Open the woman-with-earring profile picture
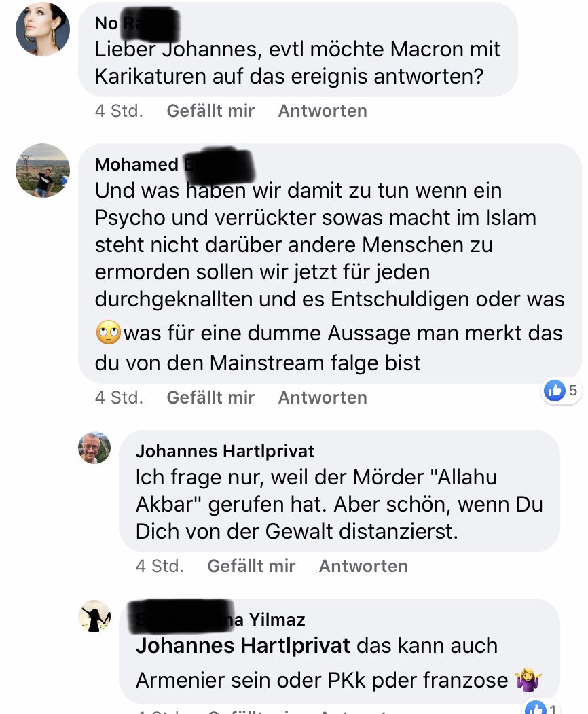The height and width of the screenshot is (714, 588). [43, 29]
